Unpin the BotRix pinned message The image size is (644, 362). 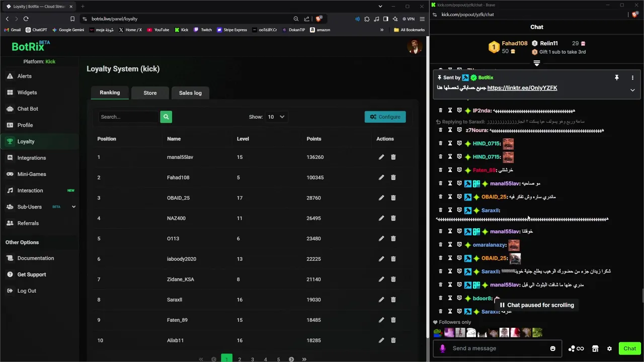click(x=616, y=77)
